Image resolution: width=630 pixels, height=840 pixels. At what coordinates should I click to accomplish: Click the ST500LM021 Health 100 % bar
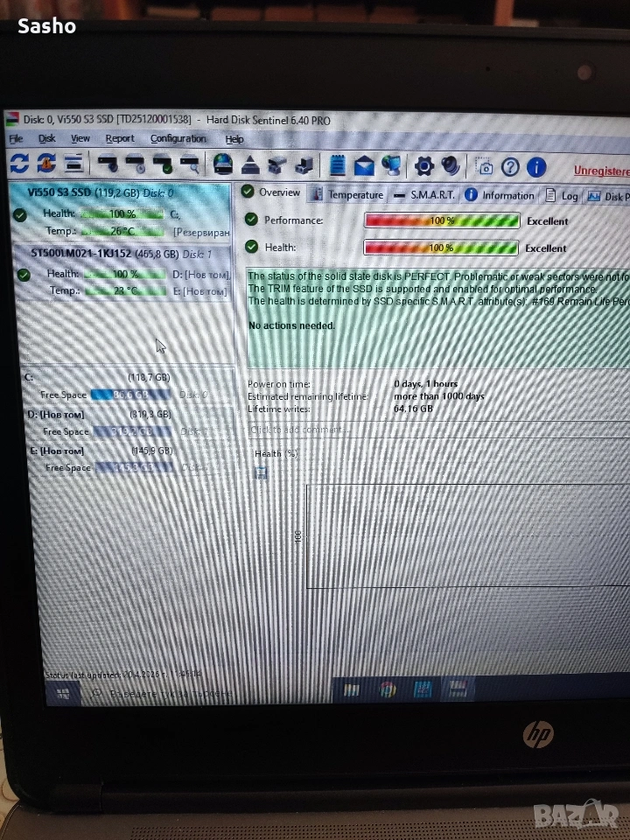coord(125,274)
